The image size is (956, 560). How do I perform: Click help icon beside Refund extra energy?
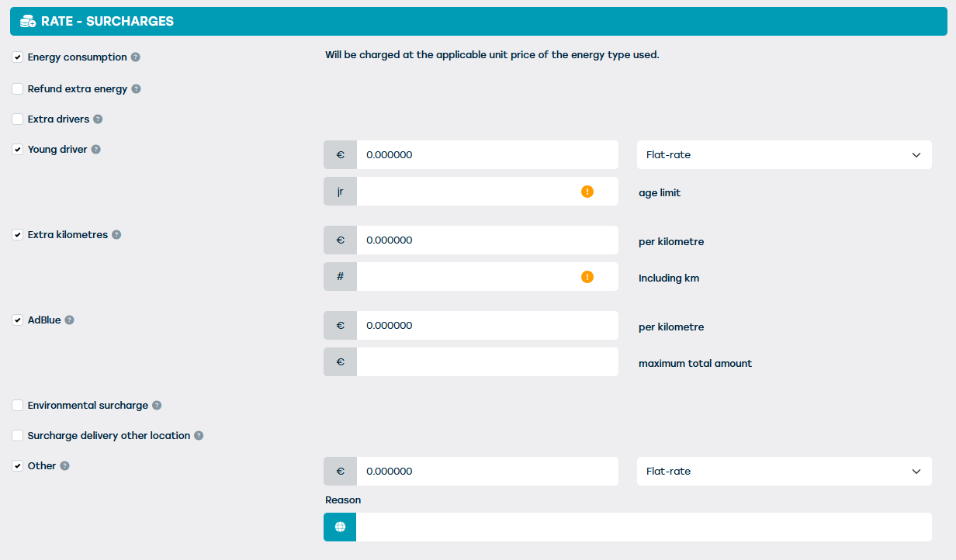(137, 89)
